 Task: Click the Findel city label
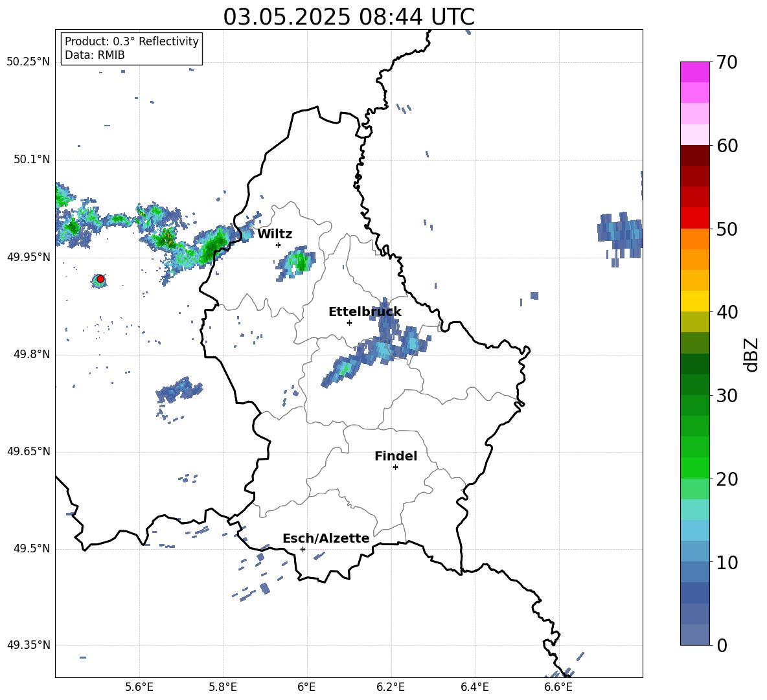pyautogui.click(x=396, y=456)
